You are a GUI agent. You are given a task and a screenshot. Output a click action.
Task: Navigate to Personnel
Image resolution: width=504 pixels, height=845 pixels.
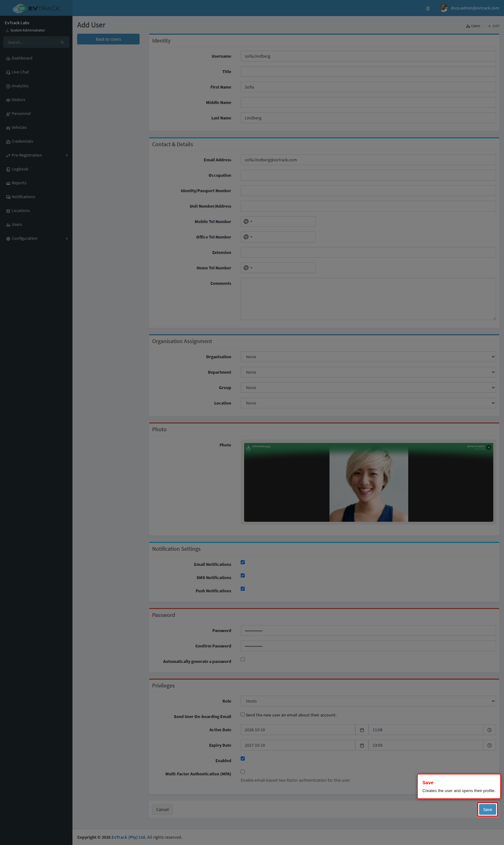[36, 114]
